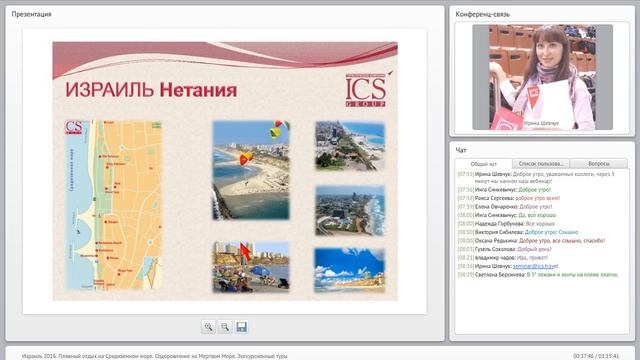Screen dimensions: 640x360
Task: Click the Чат panel title
Action: 461,150
